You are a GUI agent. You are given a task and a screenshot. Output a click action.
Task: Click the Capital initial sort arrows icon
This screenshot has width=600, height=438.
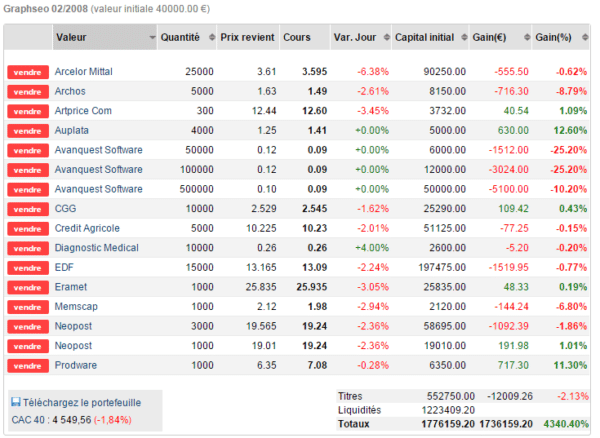[464, 37]
